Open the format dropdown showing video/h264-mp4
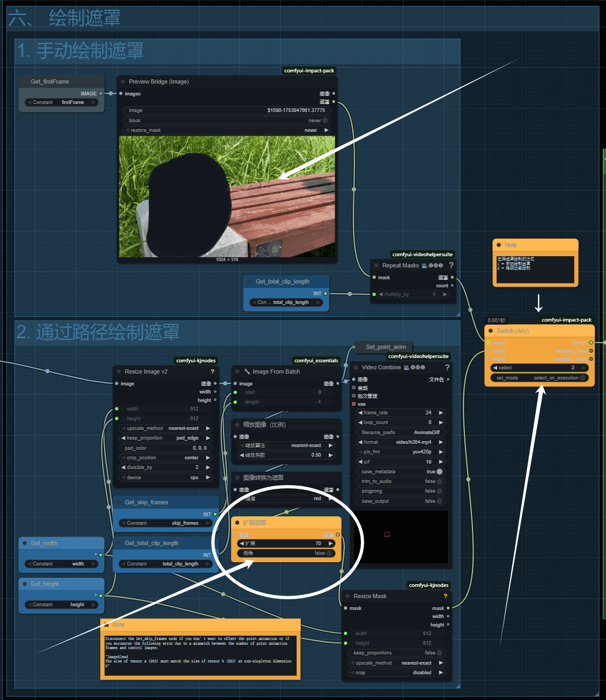Viewport: 606px width, 700px height. pos(401,442)
